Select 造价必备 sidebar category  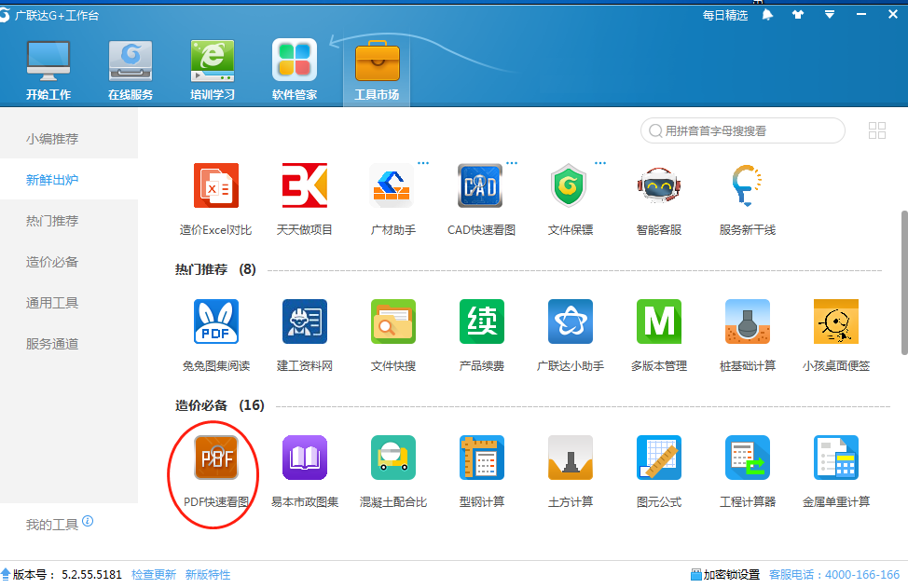pyautogui.click(x=69, y=262)
